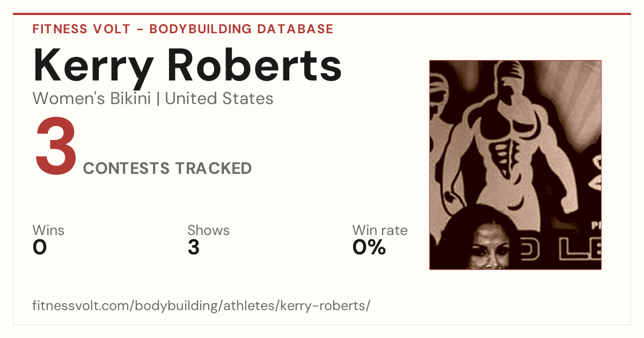Click the Women's Bikini division text
Image resolution: width=644 pixels, height=338 pixels.
pos(92,99)
